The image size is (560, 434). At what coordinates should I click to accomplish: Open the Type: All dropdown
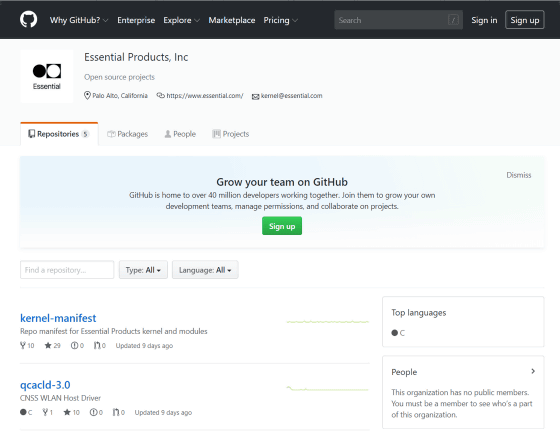pos(143,270)
